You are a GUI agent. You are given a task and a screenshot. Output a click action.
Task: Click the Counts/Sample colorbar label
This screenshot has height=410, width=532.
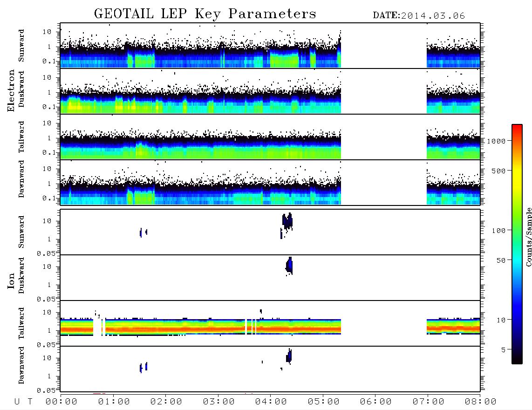(x=528, y=237)
